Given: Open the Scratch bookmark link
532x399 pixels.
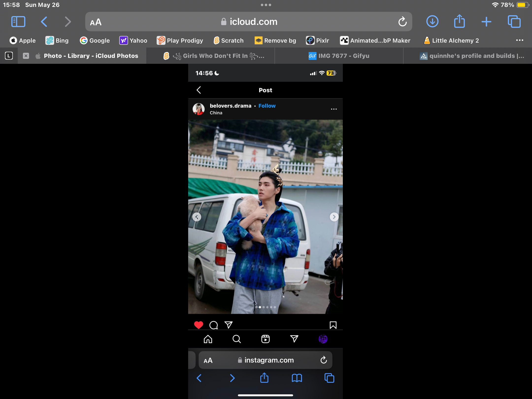Looking at the screenshot, I should click(229, 40).
